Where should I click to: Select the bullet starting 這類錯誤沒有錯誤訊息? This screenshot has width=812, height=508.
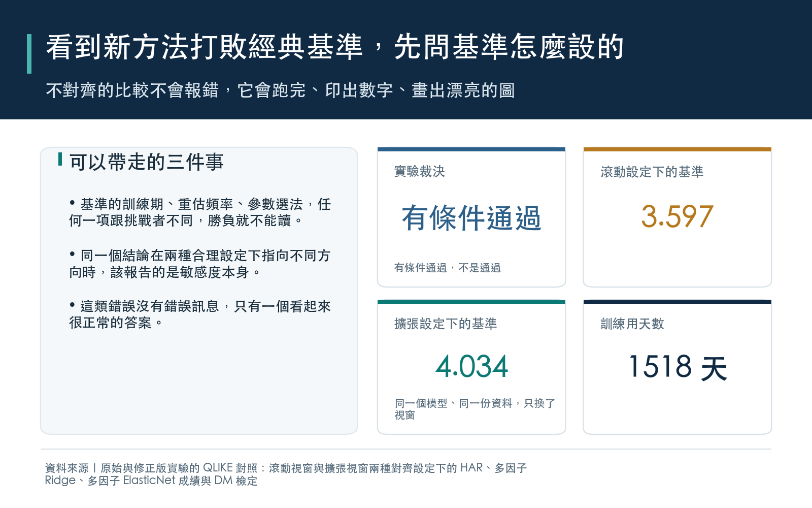coord(200,314)
